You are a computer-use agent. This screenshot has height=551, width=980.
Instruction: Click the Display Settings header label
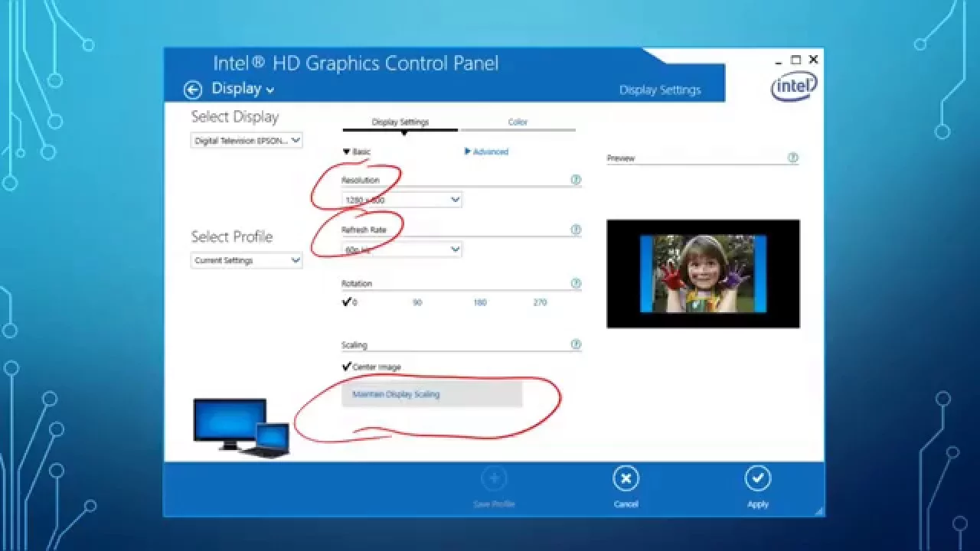(x=660, y=90)
